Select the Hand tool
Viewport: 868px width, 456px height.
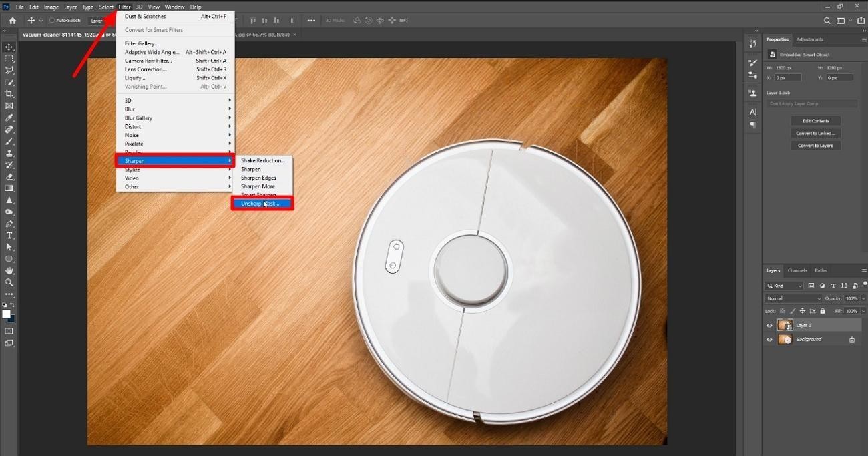(x=9, y=270)
